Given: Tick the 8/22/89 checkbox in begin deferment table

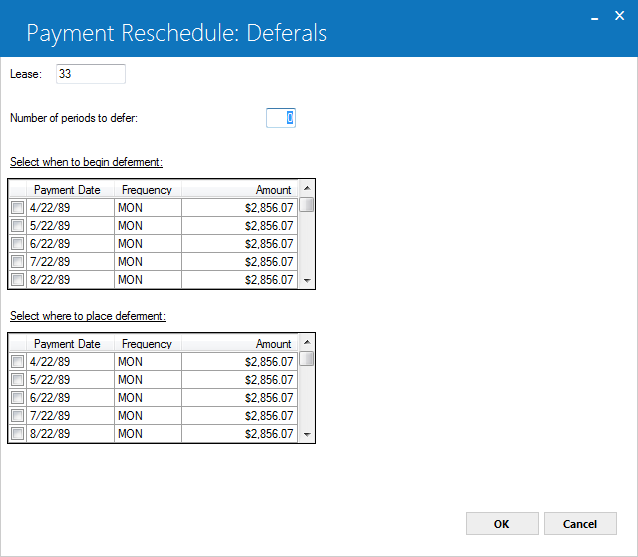Looking at the screenshot, I should [17, 280].
